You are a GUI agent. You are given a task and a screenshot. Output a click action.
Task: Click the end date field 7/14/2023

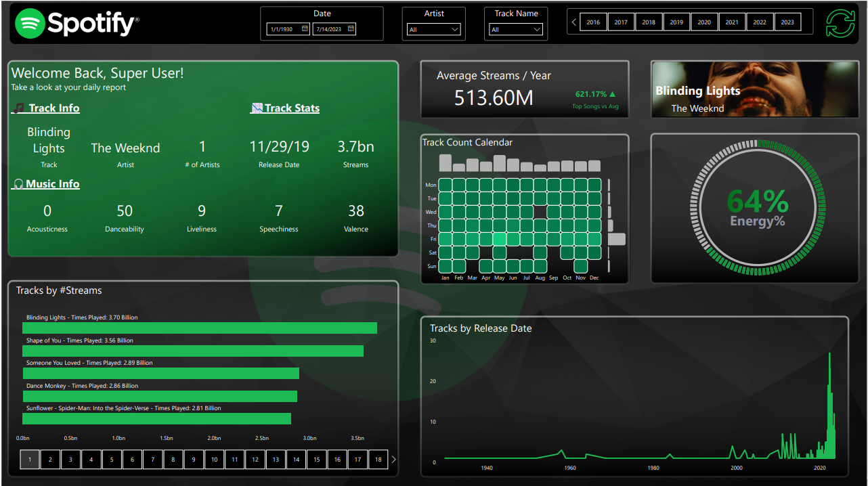pyautogui.click(x=334, y=29)
